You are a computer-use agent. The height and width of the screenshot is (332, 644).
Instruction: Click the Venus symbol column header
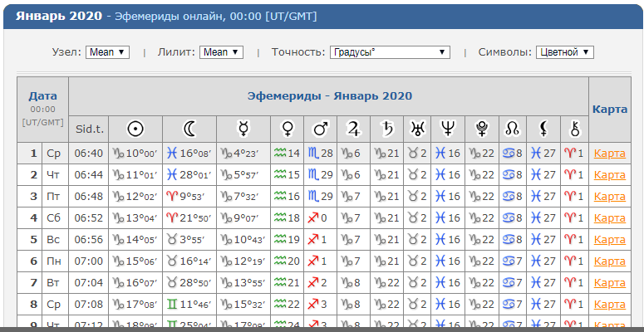(287, 129)
